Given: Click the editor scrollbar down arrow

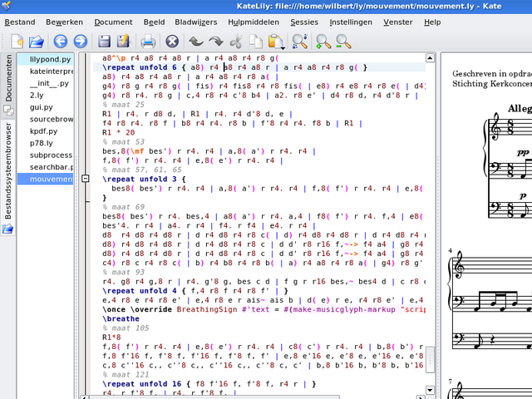Looking at the screenshot, I should point(430,390).
